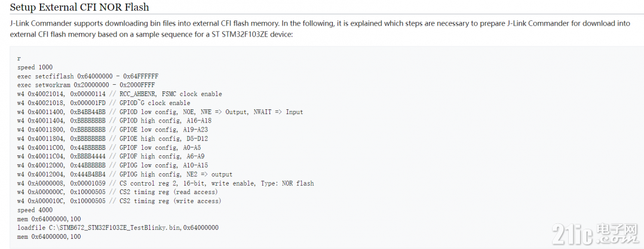644x249 pixels.
Task: Click the Setup External CFI NOR Flash heading
Action: tap(79, 7)
